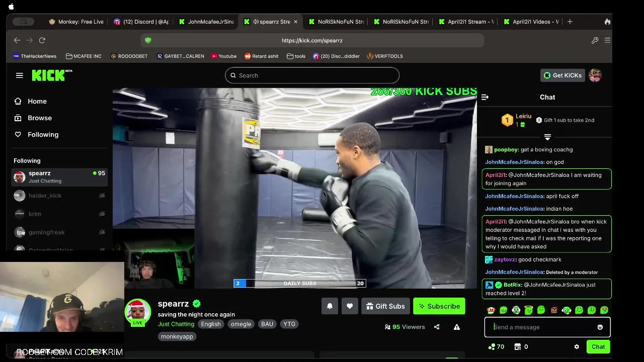Select the omegle tag
The image size is (644, 362).
pyautogui.click(x=241, y=324)
